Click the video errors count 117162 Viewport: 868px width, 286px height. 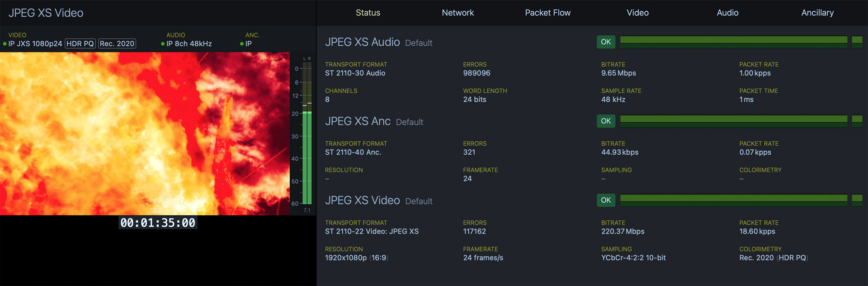click(x=475, y=231)
